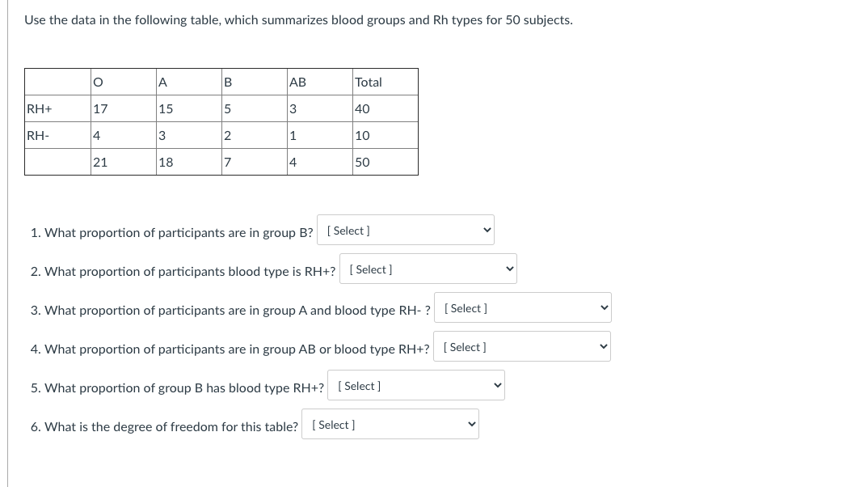Expand the AB or RH+ question dropdown
Viewport: 868px width, 487px height.
tap(521, 347)
